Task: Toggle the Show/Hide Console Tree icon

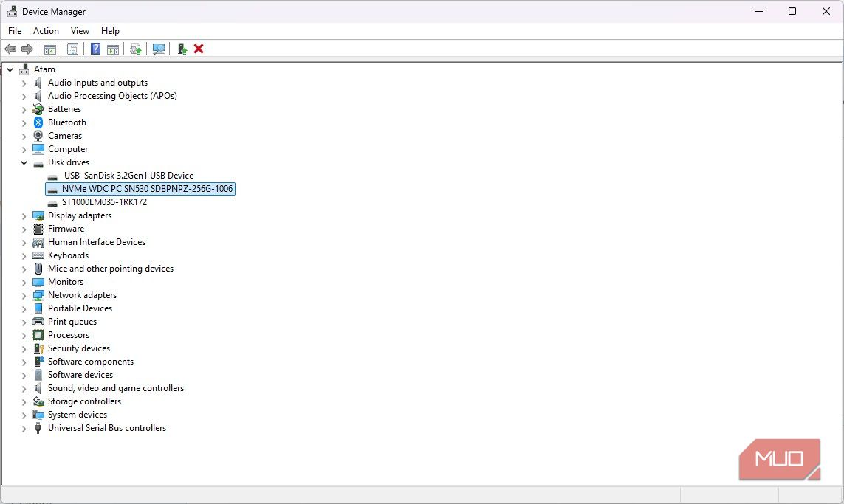Action: point(50,49)
